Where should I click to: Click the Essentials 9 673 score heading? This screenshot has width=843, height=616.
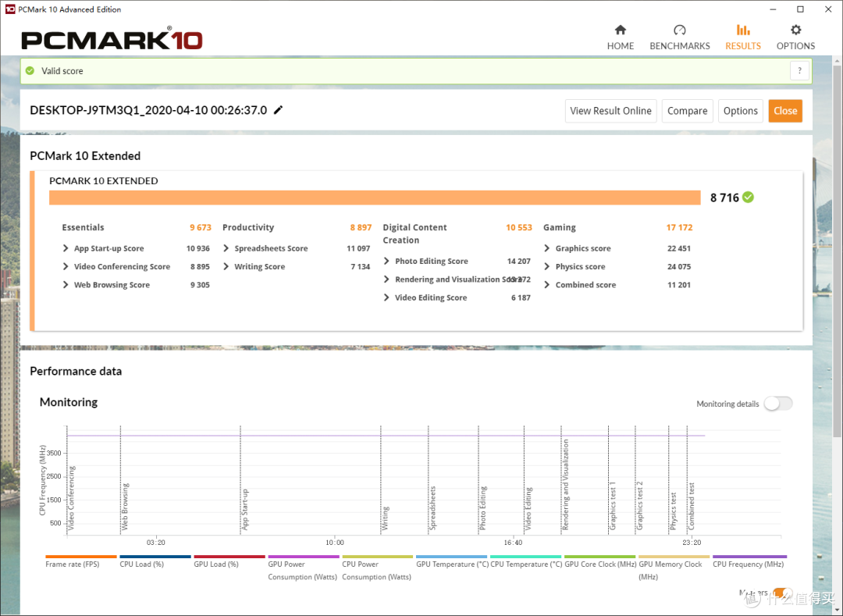coord(137,227)
